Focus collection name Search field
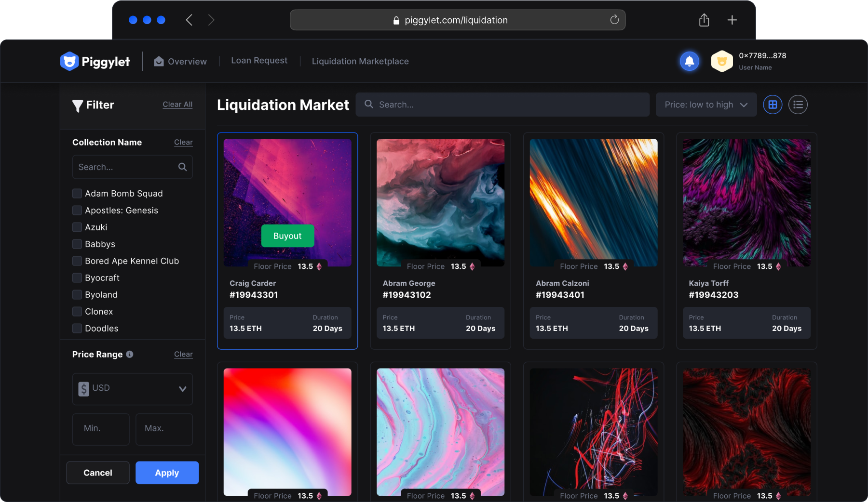This screenshot has height=502, width=868. 133,167
